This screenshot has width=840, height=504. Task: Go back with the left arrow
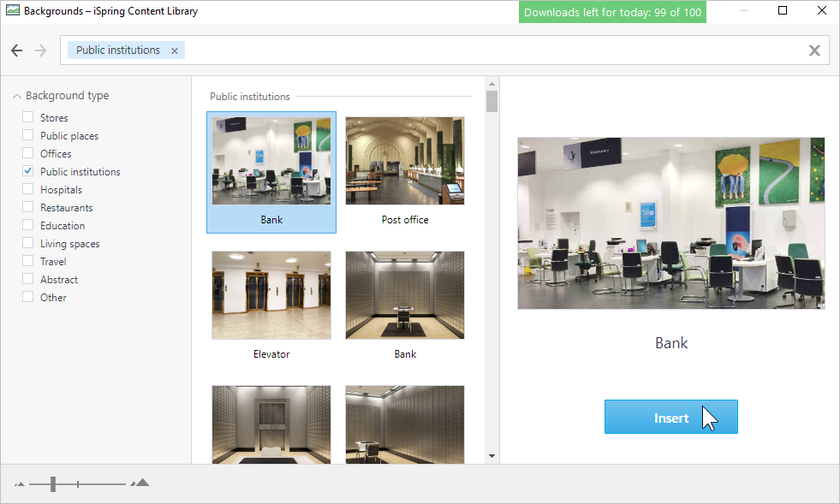click(16, 50)
